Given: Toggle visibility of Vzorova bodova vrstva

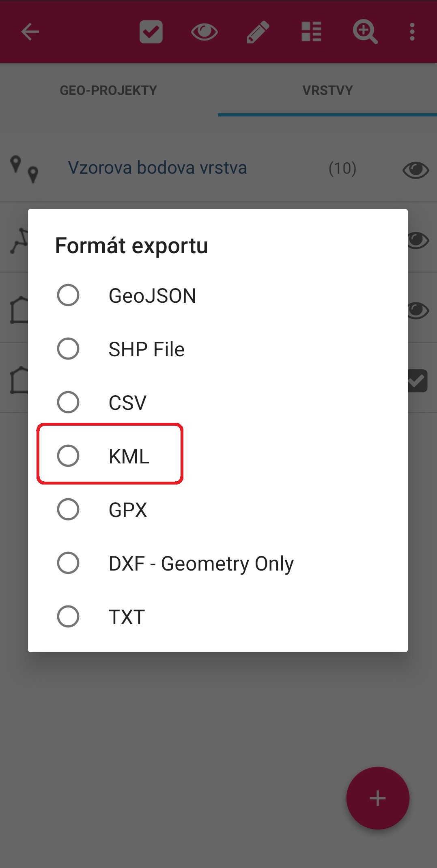Looking at the screenshot, I should (415, 170).
